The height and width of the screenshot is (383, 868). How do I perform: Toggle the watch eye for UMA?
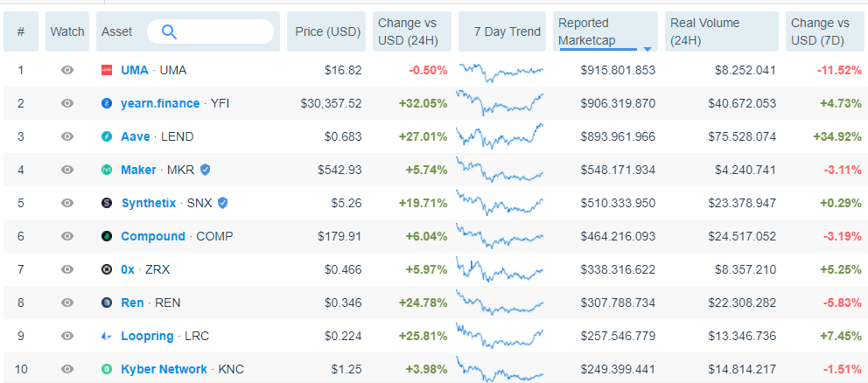pyautogui.click(x=67, y=70)
